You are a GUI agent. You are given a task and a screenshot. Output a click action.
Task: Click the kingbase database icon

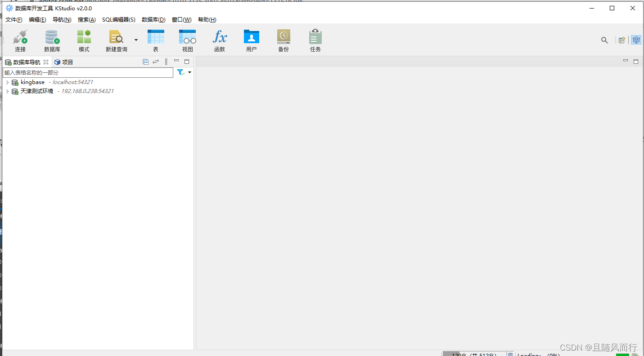[x=15, y=83]
